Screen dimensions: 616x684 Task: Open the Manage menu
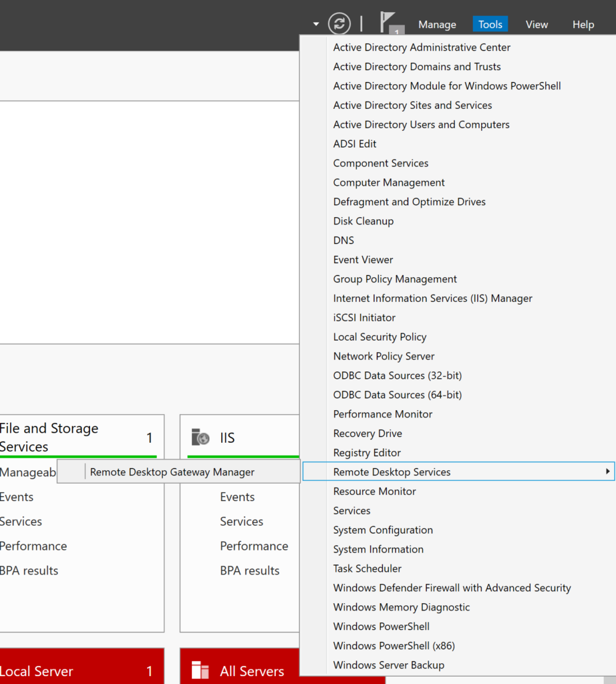tap(436, 23)
